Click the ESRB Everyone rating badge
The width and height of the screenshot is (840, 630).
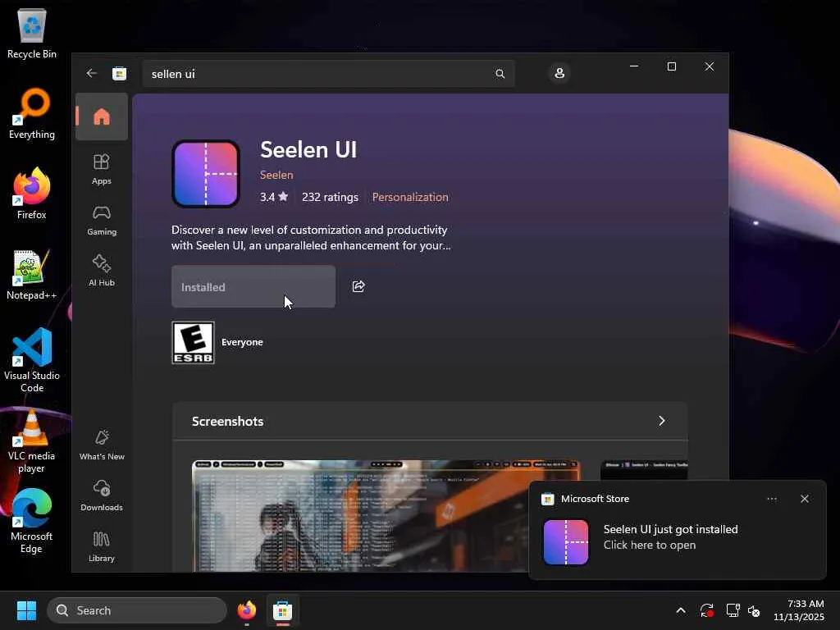193,342
